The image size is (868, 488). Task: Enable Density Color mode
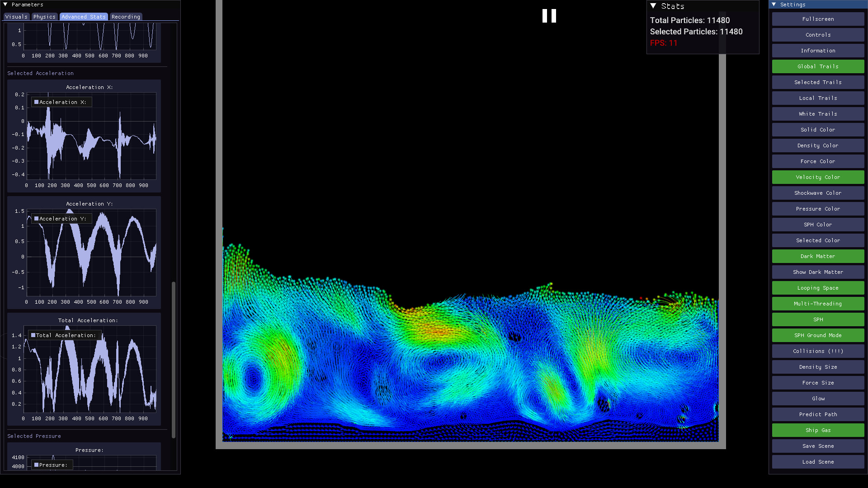817,145
